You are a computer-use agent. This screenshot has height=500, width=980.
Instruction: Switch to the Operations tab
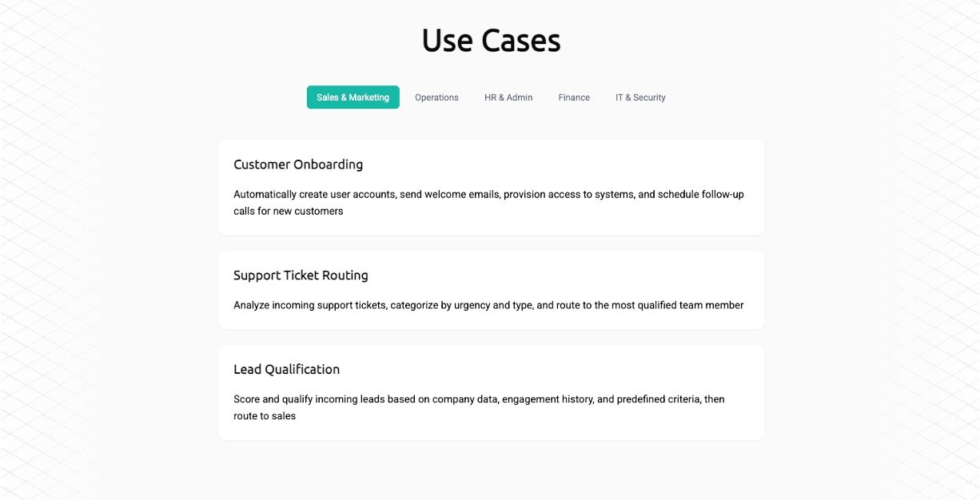click(436, 97)
